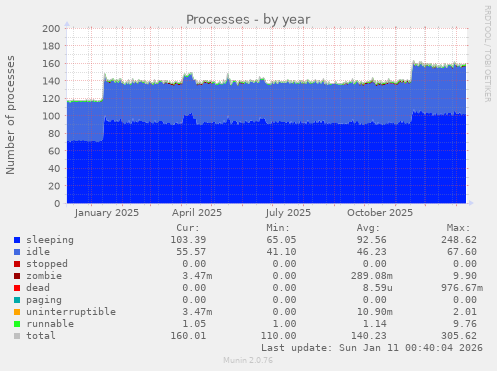Click the 'January 2025' x-axis label
The width and height of the screenshot is (497, 371).
coord(107,213)
